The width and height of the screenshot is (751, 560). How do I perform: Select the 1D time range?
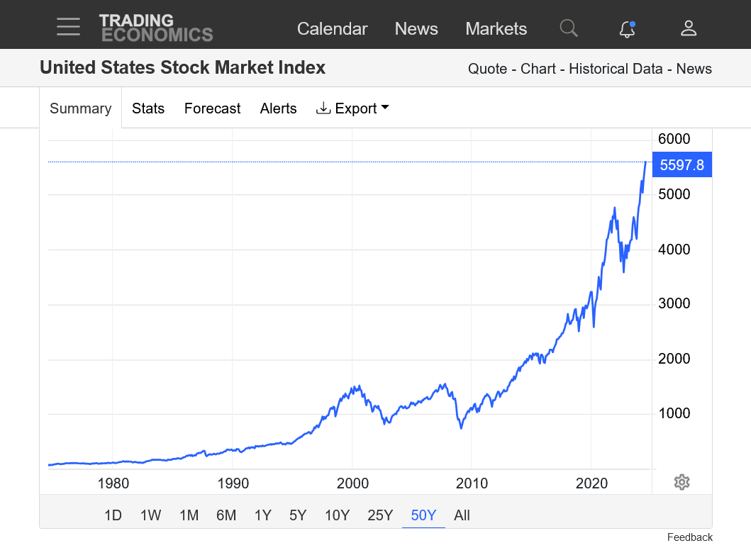tap(113, 515)
